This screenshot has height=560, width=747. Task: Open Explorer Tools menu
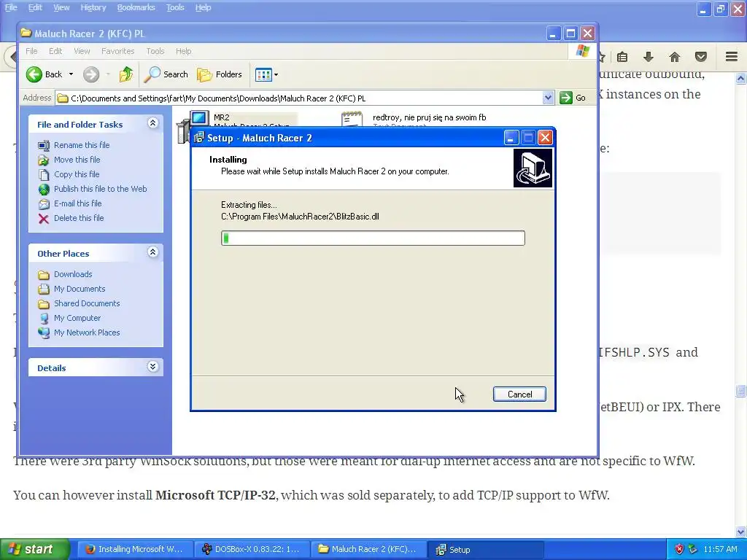tap(155, 51)
